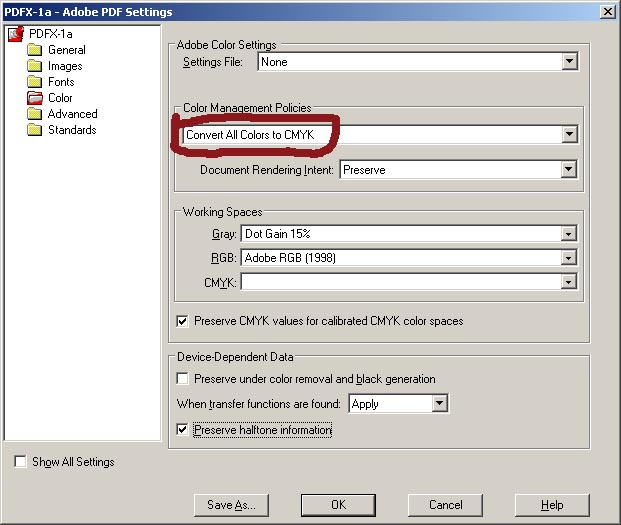Screen dimensions: 621x525
Task: Click the Show All Settings label
Action: pos(73,462)
